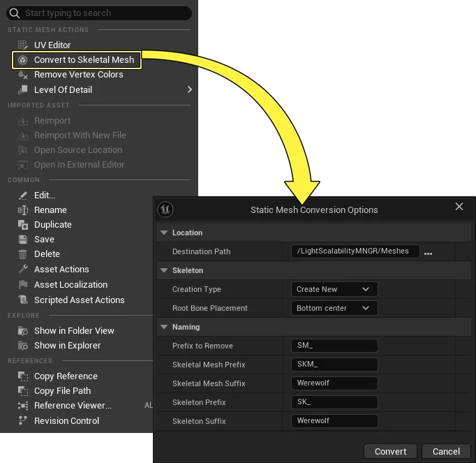The image size is (476, 463).
Task: Click the wrench icon for Asset Actions
Action: 23,269
